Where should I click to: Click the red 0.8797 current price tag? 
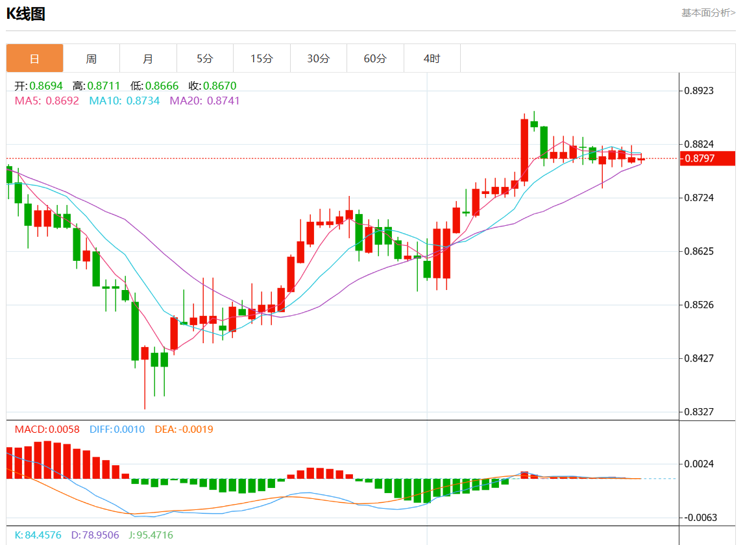[707, 158]
